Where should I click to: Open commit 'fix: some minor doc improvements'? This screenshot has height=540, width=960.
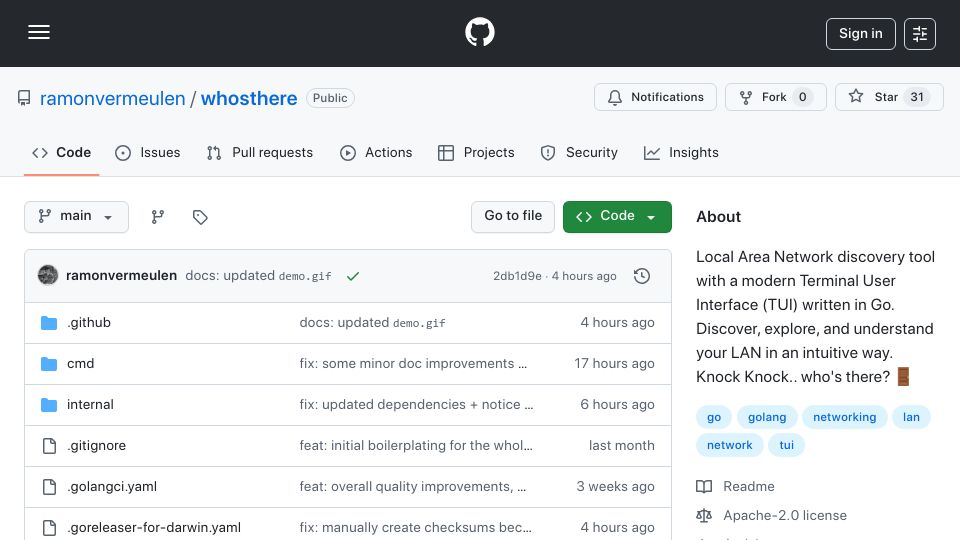[413, 364]
